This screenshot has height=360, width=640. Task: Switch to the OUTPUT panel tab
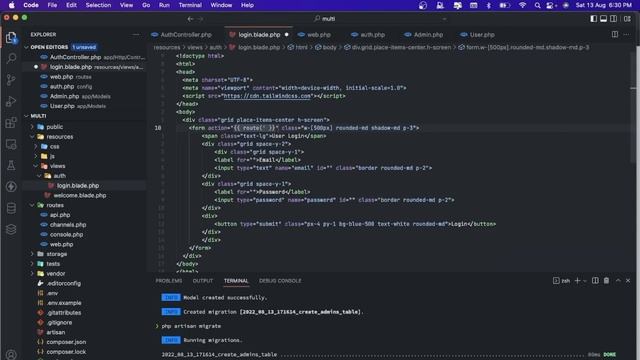(x=203, y=281)
